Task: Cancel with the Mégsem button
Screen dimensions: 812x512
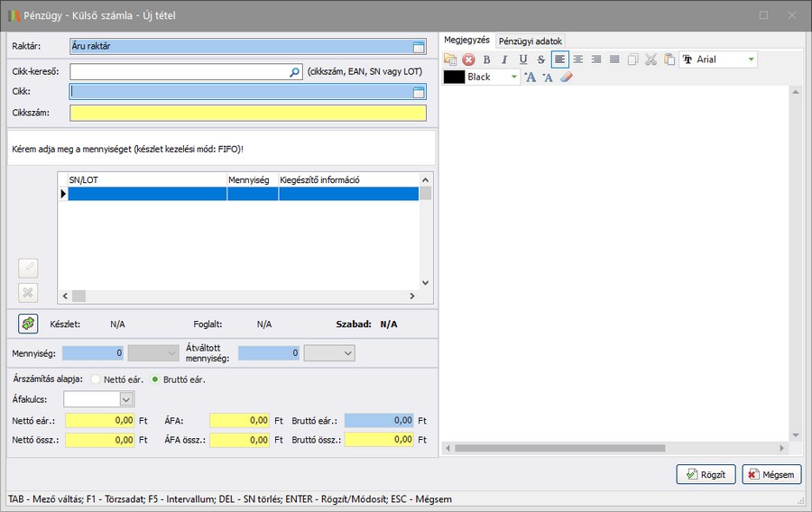Action: pos(771,474)
